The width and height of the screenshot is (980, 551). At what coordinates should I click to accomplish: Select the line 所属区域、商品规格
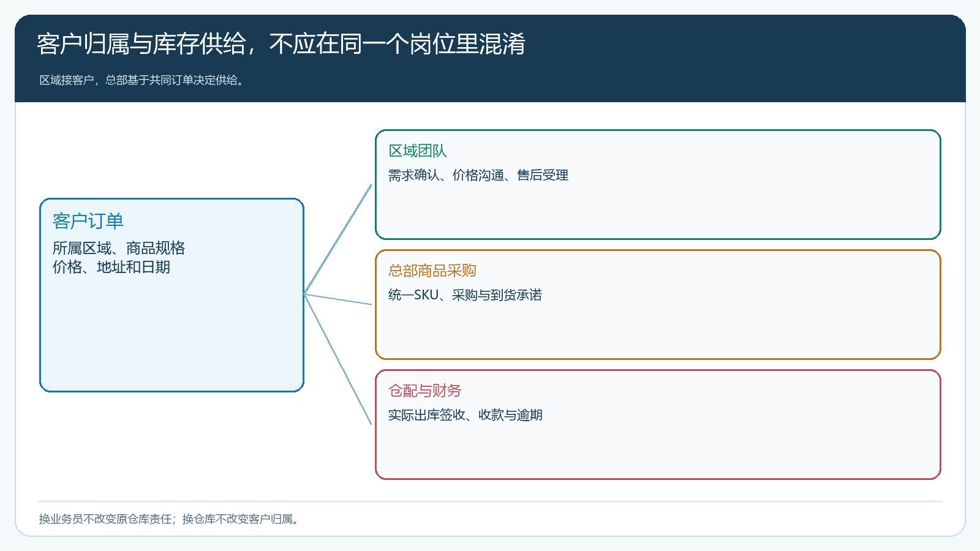(119, 248)
